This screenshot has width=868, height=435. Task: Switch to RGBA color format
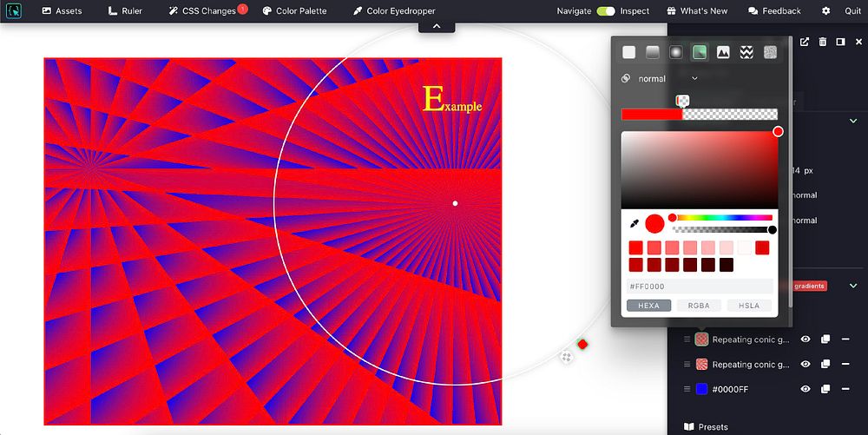pyautogui.click(x=699, y=306)
